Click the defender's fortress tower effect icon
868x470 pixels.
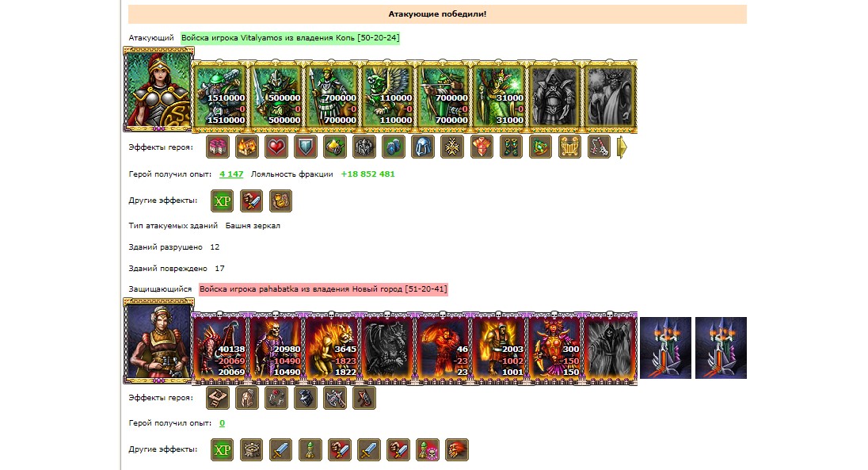(x=251, y=449)
